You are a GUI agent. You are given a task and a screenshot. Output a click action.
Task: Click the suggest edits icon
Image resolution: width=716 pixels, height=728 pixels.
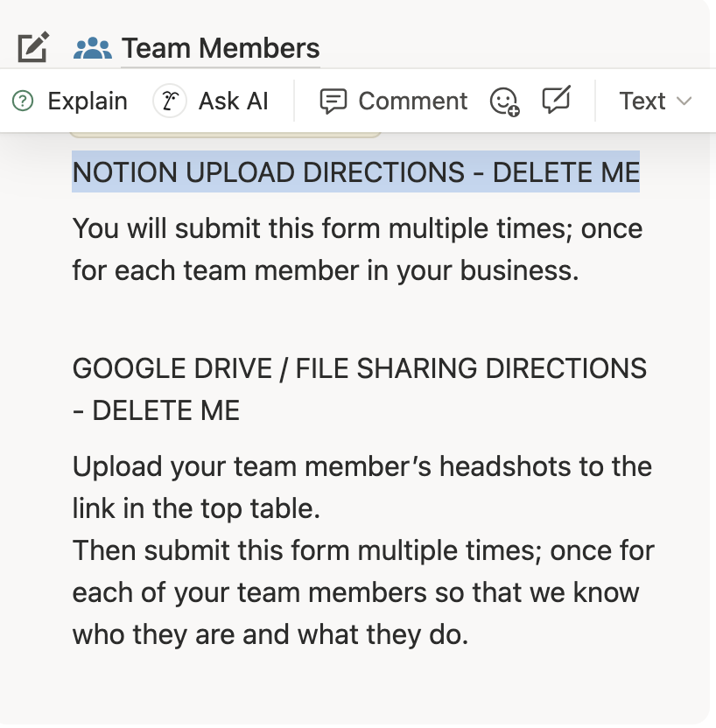556,101
